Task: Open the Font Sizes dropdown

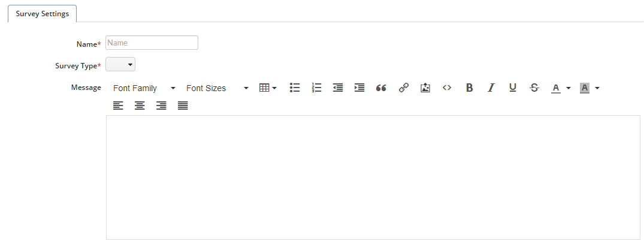Action: tap(217, 88)
